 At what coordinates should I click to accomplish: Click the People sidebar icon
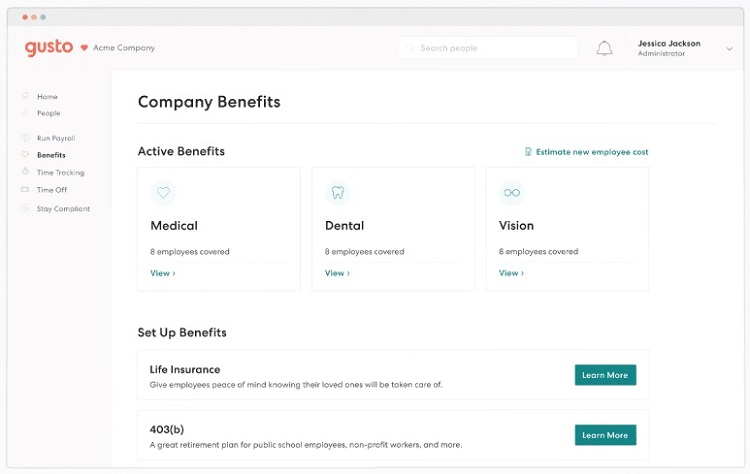[x=25, y=113]
